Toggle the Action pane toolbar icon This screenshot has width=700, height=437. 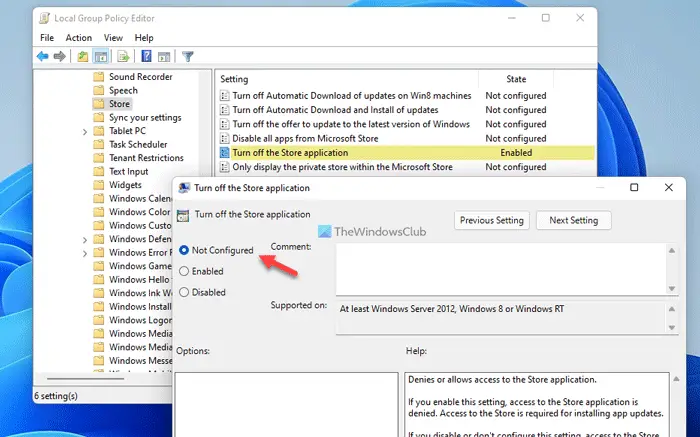pos(164,57)
